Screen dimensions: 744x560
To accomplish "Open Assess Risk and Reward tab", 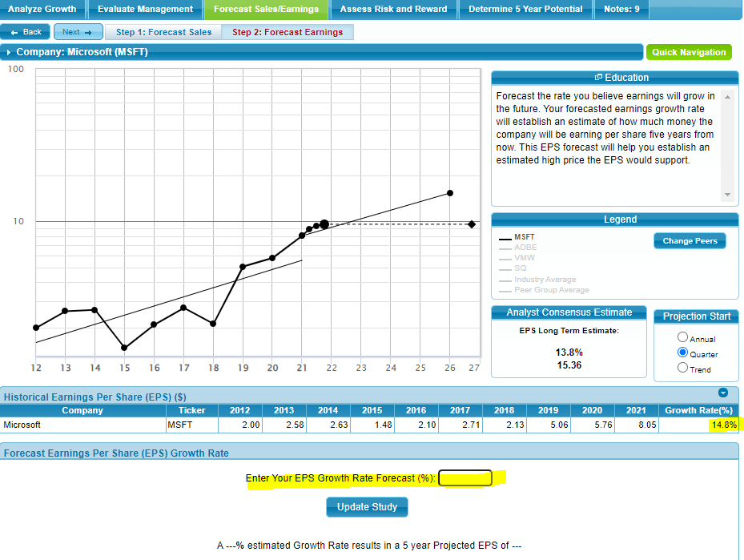I will (393, 9).
